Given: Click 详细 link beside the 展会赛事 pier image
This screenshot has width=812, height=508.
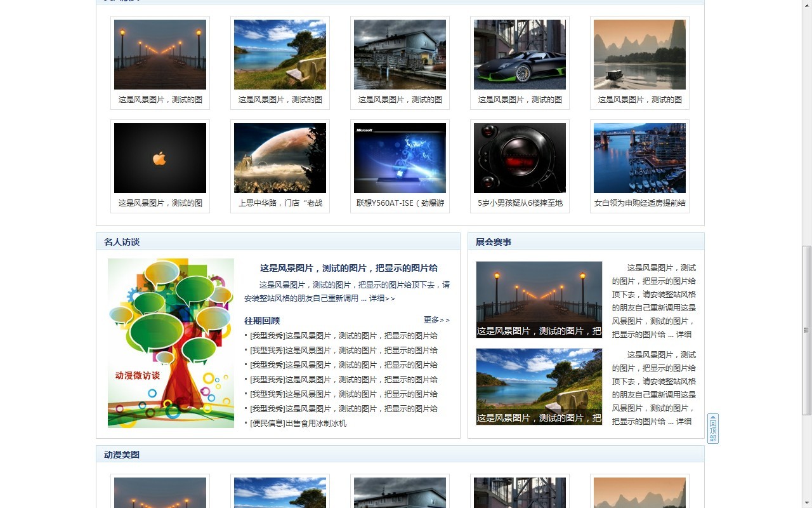Looking at the screenshot, I should pyautogui.click(x=684, y=335).
